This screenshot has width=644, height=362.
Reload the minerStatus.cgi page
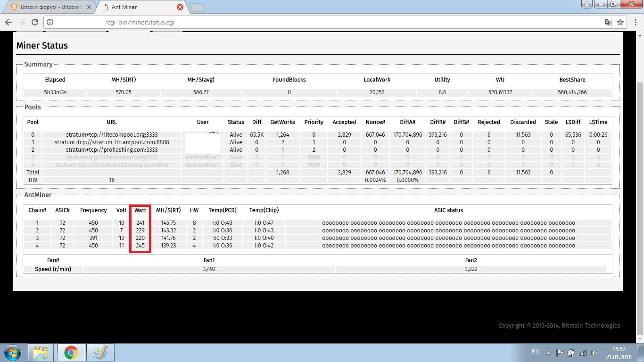34,22
